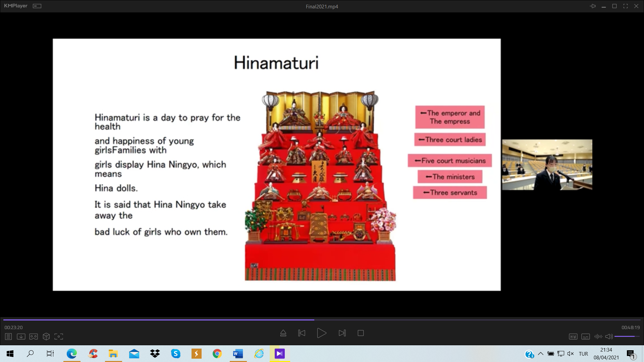Viewport: 644px width, 362px height.
Task: Expand hidden system tray icons chevron
Action: pos(541,354)
